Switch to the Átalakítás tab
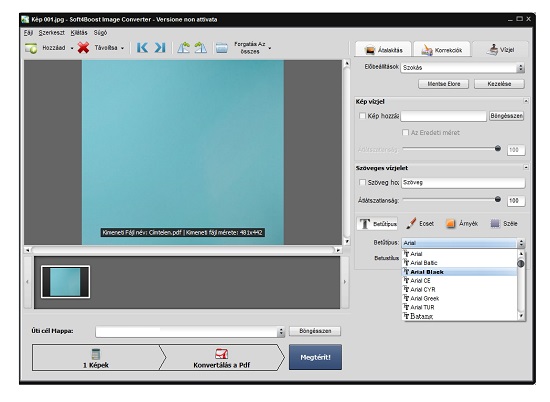This screenshot has height=402, width=550. click(383, 50)
